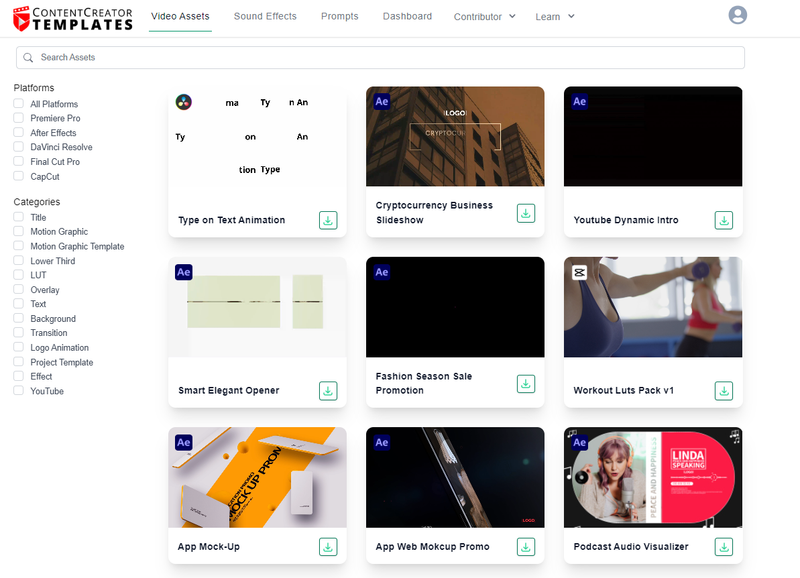Viewport: 800px width, 578px height.
Task: Click the After Effects badge on Youtube Dynamic Intro
Action: (580, 100)
